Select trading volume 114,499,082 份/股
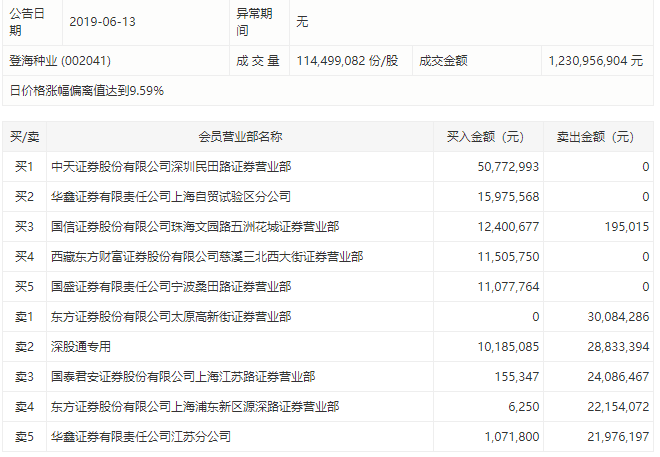The height and width of the screenshot is (457, 660). pyautogui.click(x=347, y=61)
